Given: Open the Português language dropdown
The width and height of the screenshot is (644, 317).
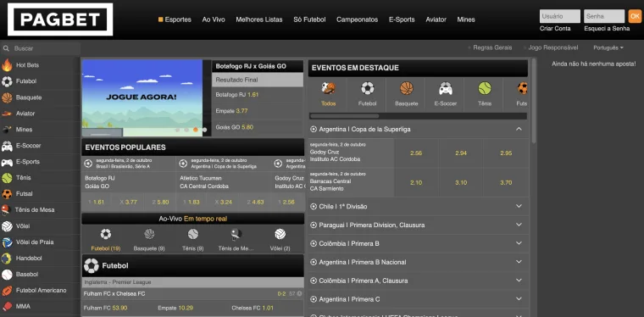Looking at the screenshot, I should click(608, 47).
